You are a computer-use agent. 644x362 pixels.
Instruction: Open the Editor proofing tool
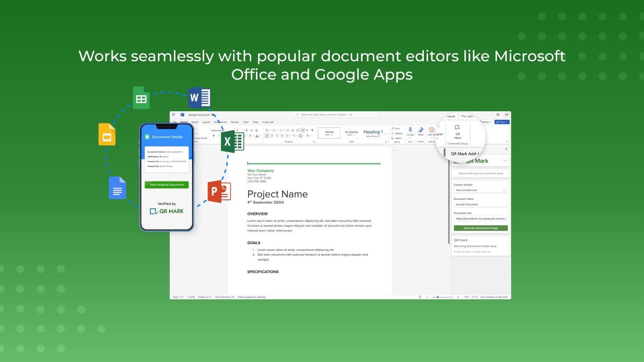pyautogui.click(x=421, y=131)
